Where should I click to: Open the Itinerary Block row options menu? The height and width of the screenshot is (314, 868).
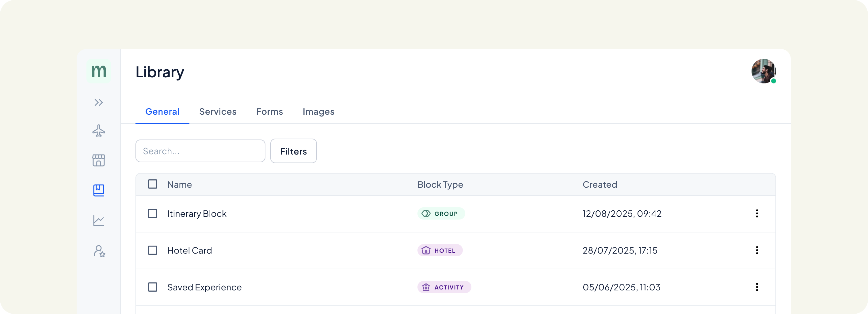coord(757,213)
